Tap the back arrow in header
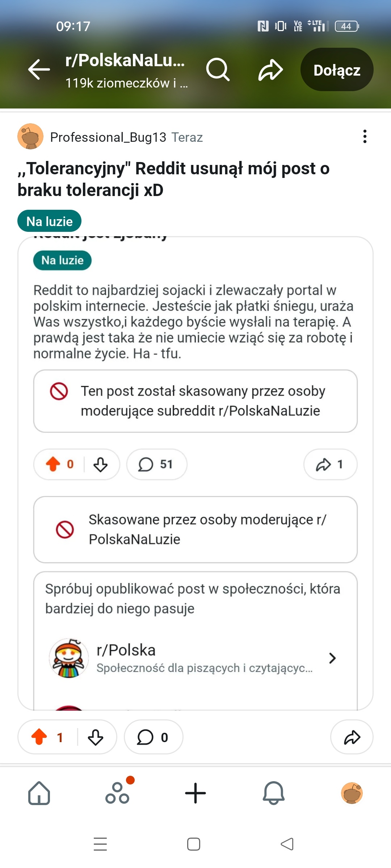This screenshot has width=391, height=868. click(39, 69)
